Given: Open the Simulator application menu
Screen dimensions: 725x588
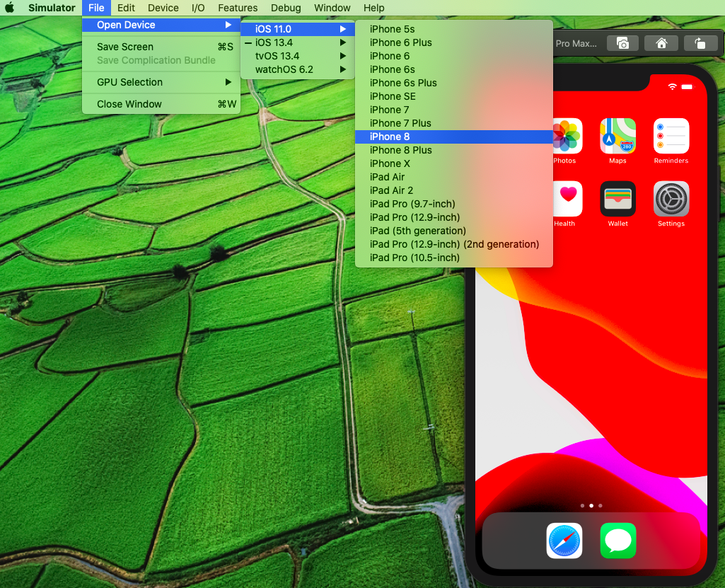Looking at the screenshot, I should (x=52, y=8).
